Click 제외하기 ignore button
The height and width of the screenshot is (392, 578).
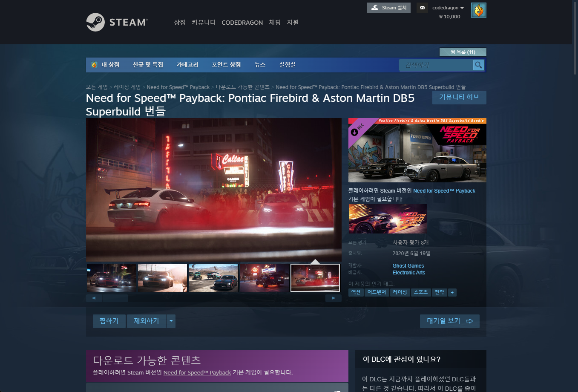point(147,321)
